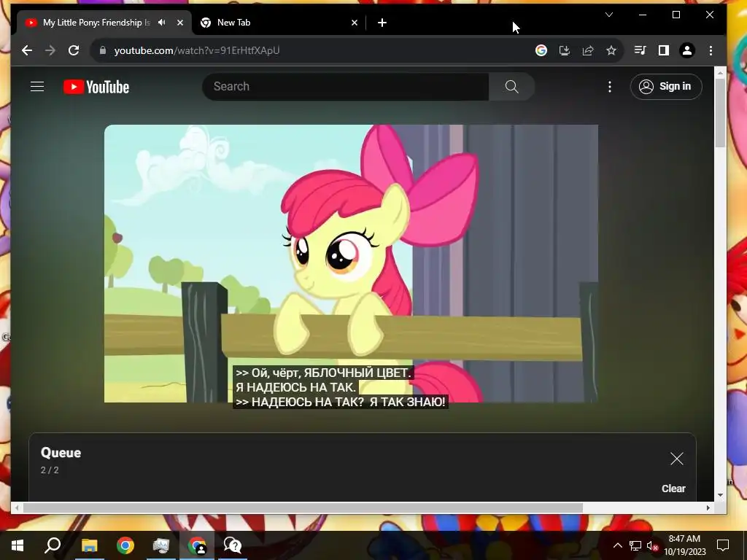Click the scrollbar up arrow

[x=720, y=74]
